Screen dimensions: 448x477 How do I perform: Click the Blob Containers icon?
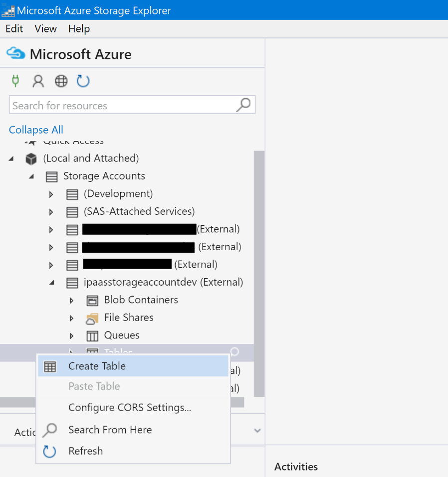pyautogui.click(x=92, y=300)
